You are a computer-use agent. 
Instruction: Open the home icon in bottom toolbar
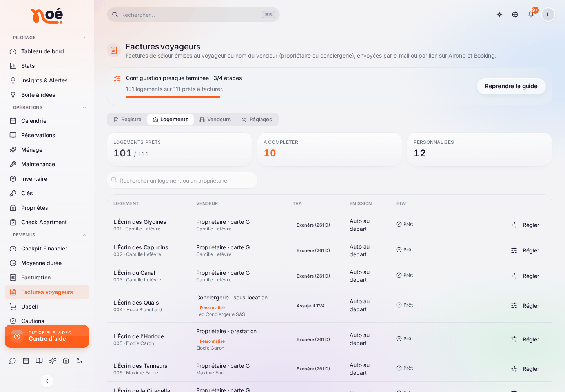(66, 361)
